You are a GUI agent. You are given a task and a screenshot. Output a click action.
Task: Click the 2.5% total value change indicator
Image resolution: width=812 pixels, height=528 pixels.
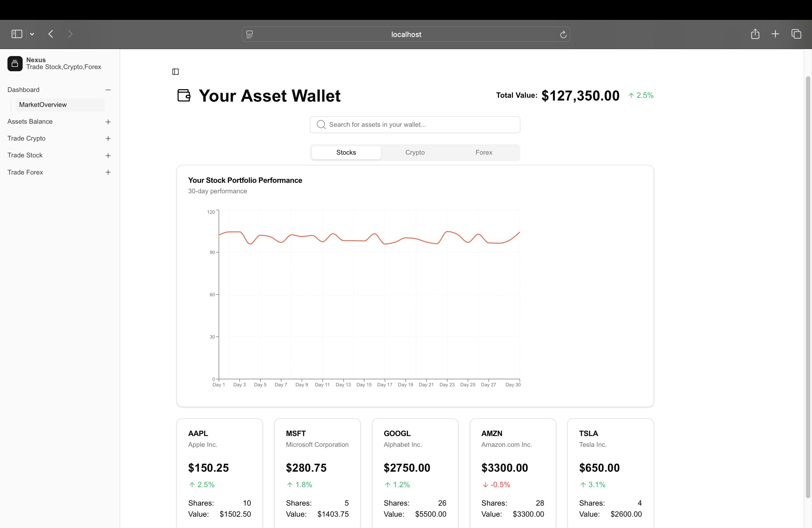coord(641,96)
